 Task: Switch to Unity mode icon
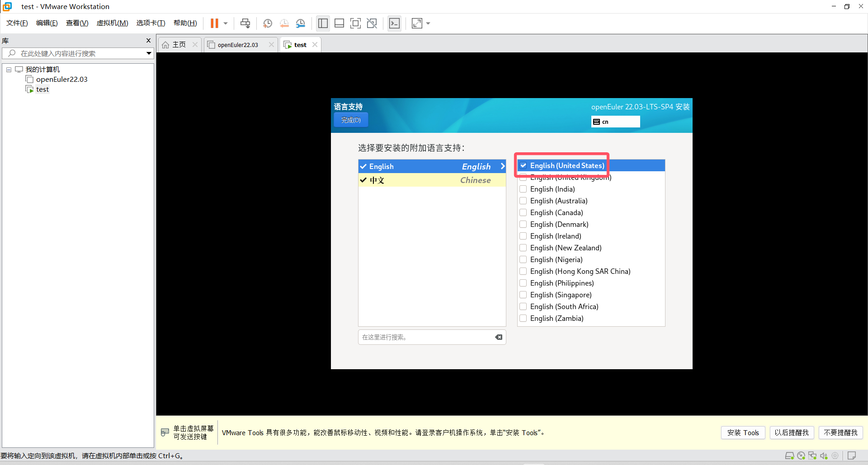[x=372, y=23]
